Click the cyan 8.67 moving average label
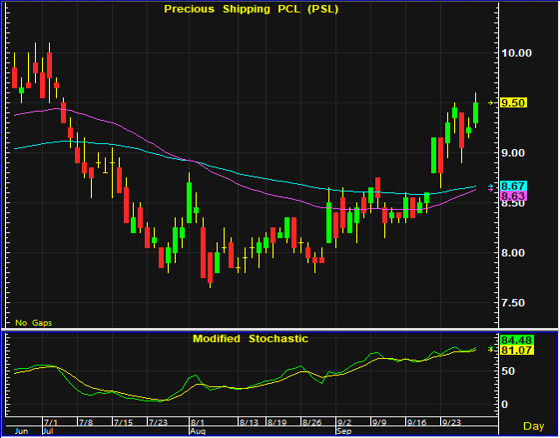560x438 pixels. [514, 186]
